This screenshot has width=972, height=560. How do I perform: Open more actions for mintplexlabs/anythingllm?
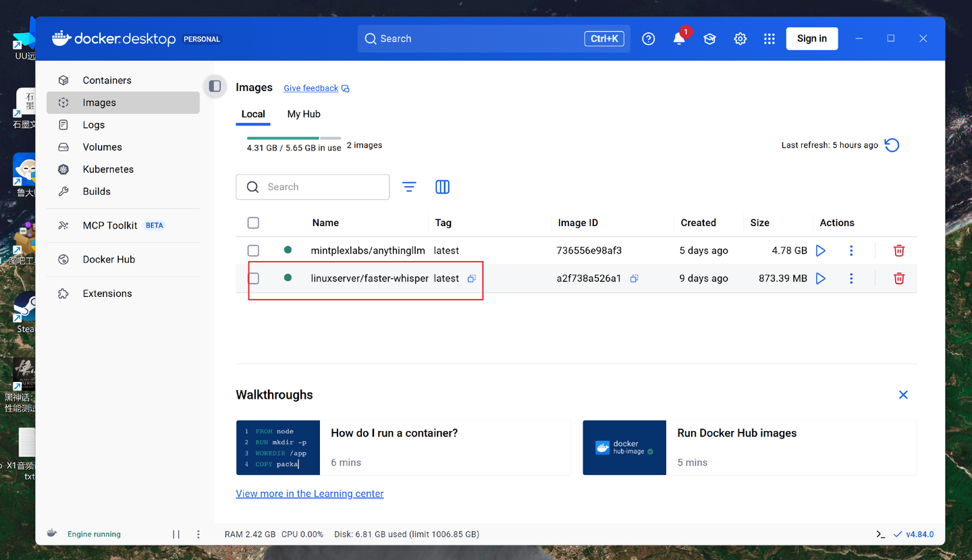point(851,251)
